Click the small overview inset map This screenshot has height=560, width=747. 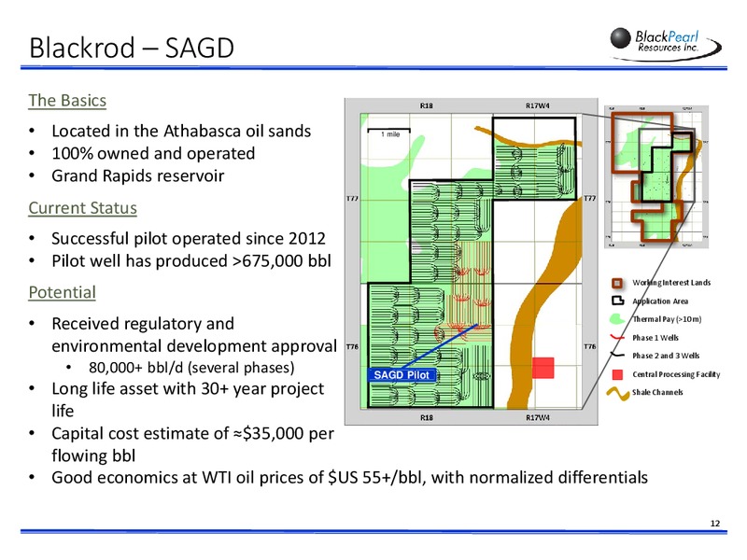(656, 176)
